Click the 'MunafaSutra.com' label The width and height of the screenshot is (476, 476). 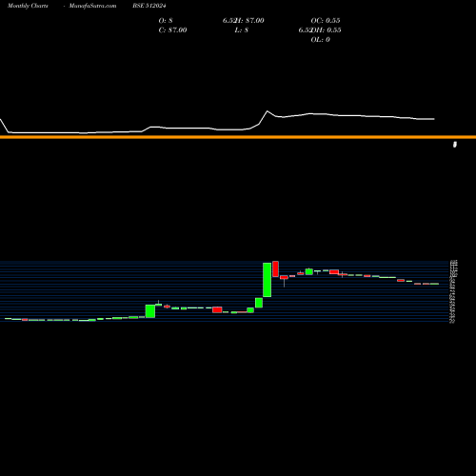click(92, 6)
